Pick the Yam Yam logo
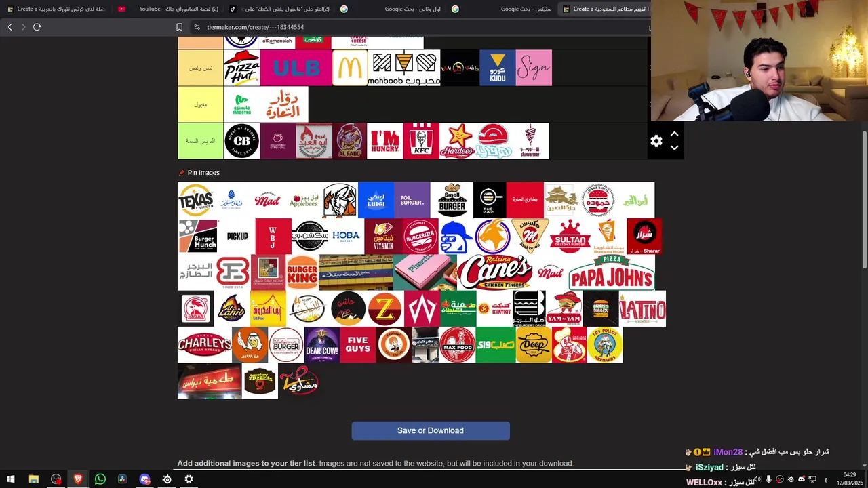 (564, 308)
